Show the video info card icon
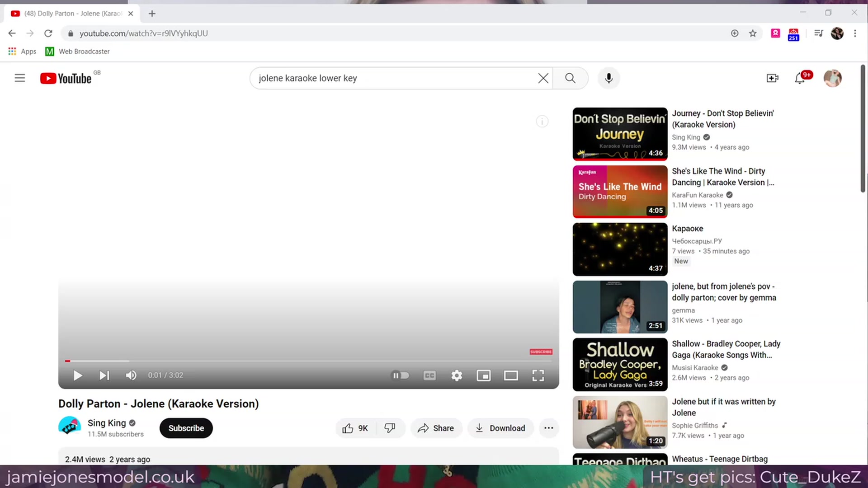 pos(542,121)
